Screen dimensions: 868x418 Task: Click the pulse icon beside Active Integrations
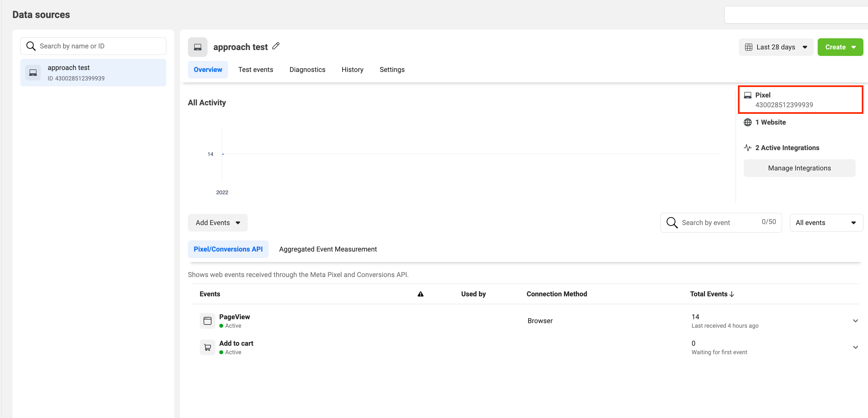(747, 148)
